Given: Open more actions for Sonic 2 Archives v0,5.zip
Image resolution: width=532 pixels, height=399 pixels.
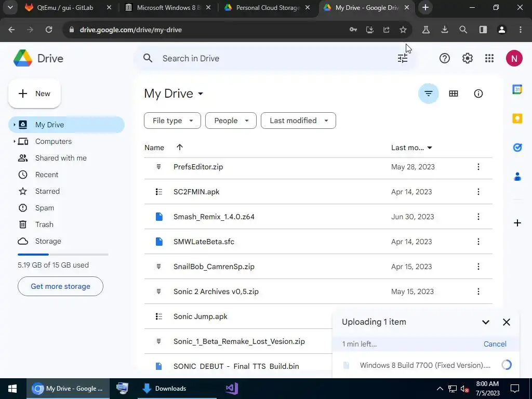Looking at the screenshot, I should click(x=478, y=291).
